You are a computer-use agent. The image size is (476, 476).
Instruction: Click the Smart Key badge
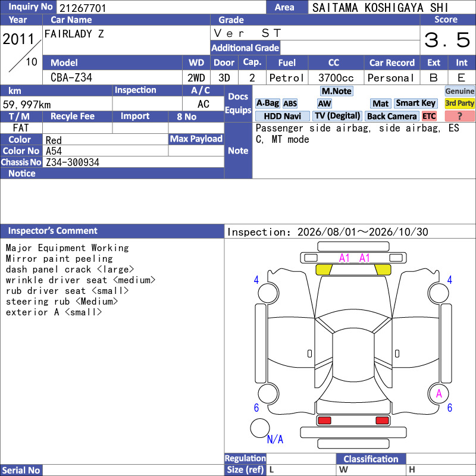point(415,104)
